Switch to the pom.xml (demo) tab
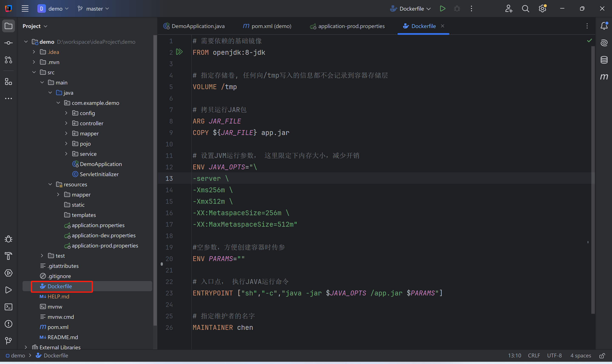The height and width of the screenshot is (364, 612). [267, 26]
